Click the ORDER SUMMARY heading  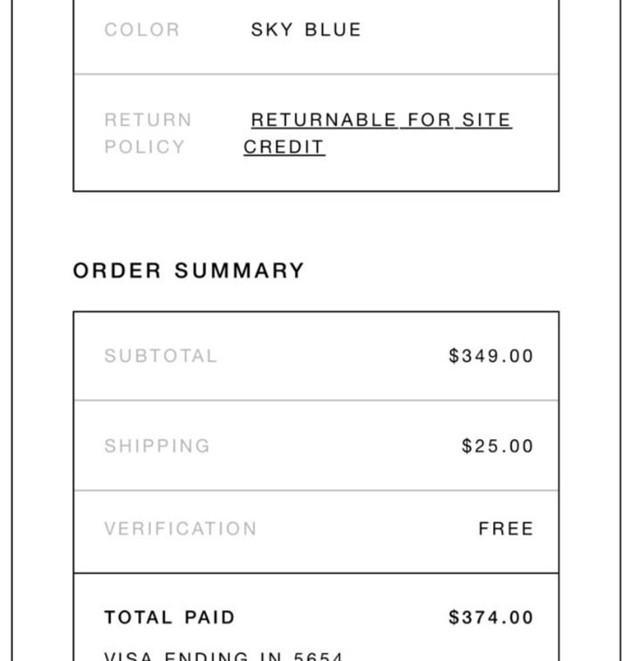point(188,270)
